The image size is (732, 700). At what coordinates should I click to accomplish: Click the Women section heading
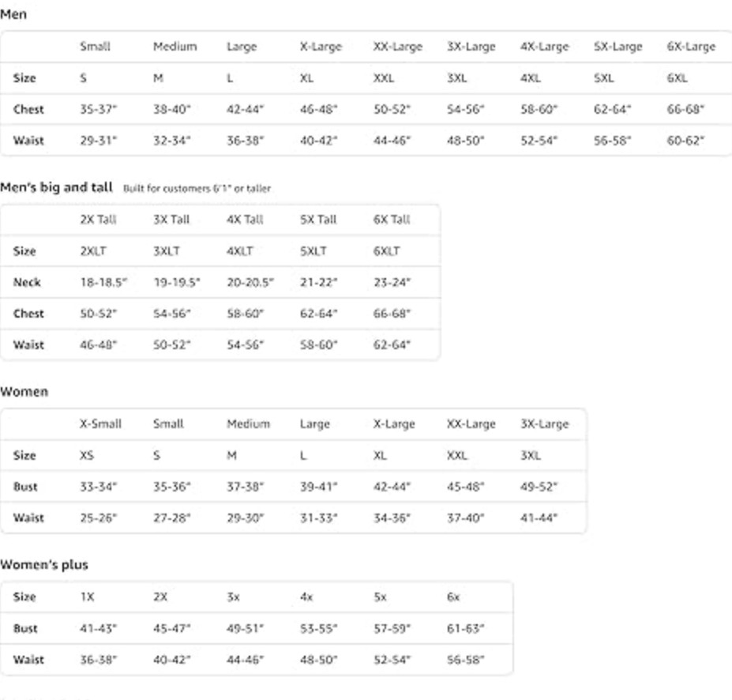(24, 392)
